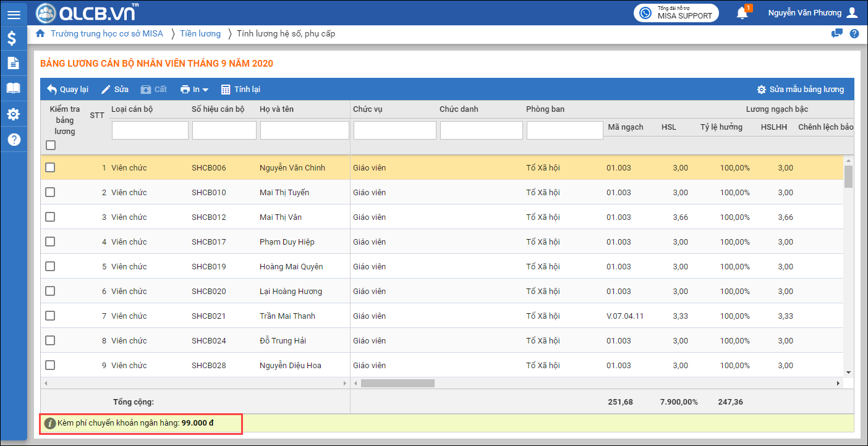Click the dollar sign salary icon
This screenshot has width=868, height=446.
click(13, 38)
